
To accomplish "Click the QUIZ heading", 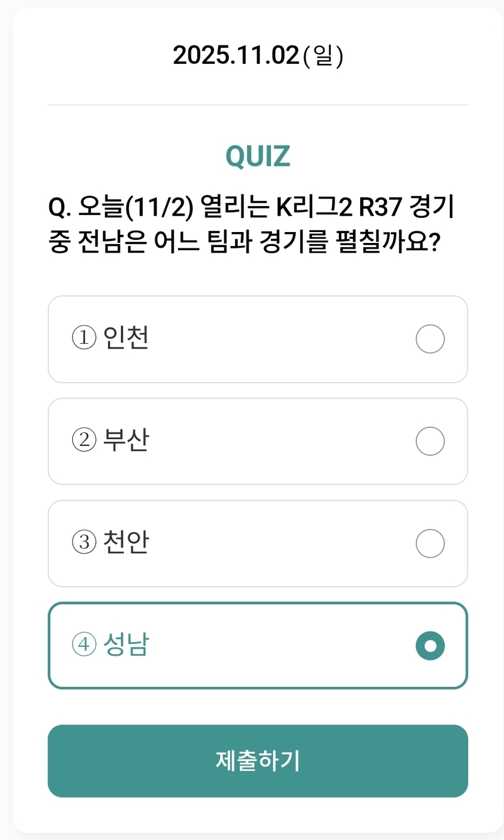I will 257,157.
